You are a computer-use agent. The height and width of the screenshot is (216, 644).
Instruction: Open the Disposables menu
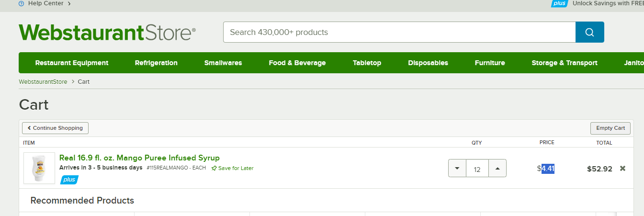(x=428, y=63)
